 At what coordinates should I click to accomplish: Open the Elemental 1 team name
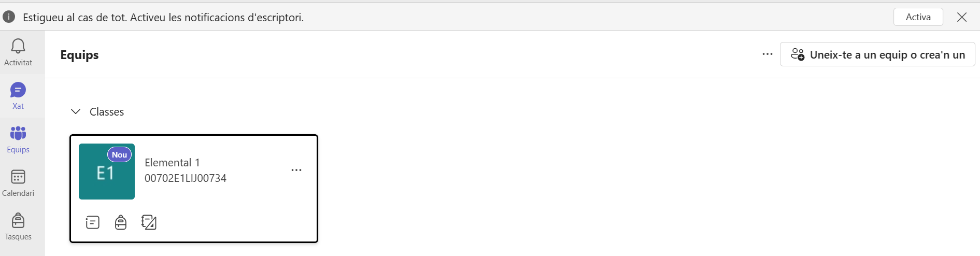[172, 163]
